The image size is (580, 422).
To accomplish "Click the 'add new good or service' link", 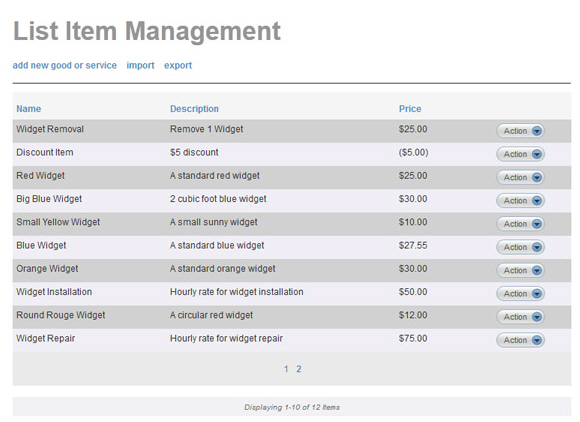I will point(65,65).
